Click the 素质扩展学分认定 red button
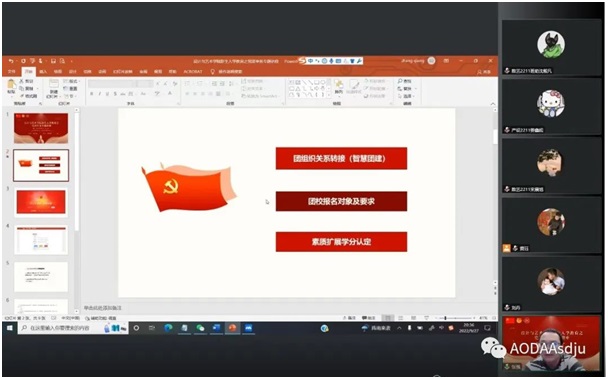 point(341,242)
